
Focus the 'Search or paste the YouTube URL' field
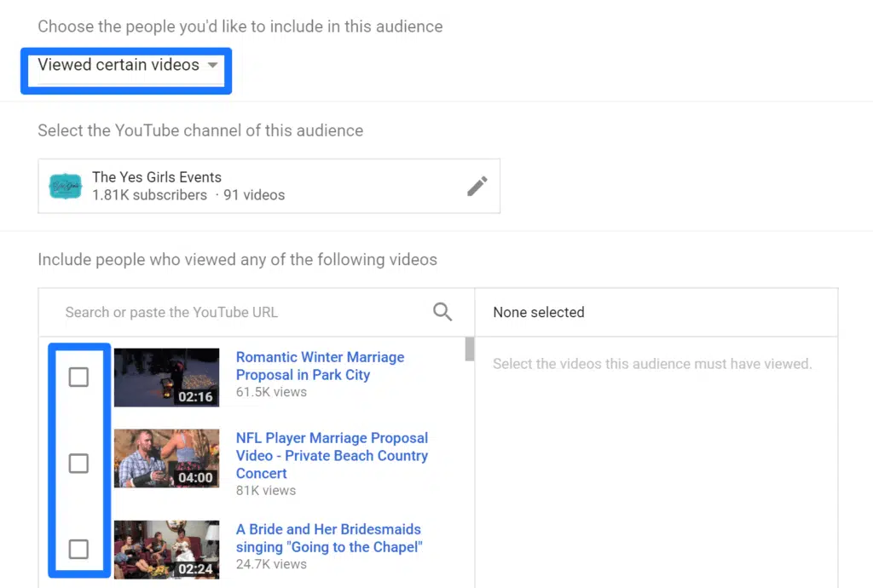pyautogui.click(x=239, y=312)
